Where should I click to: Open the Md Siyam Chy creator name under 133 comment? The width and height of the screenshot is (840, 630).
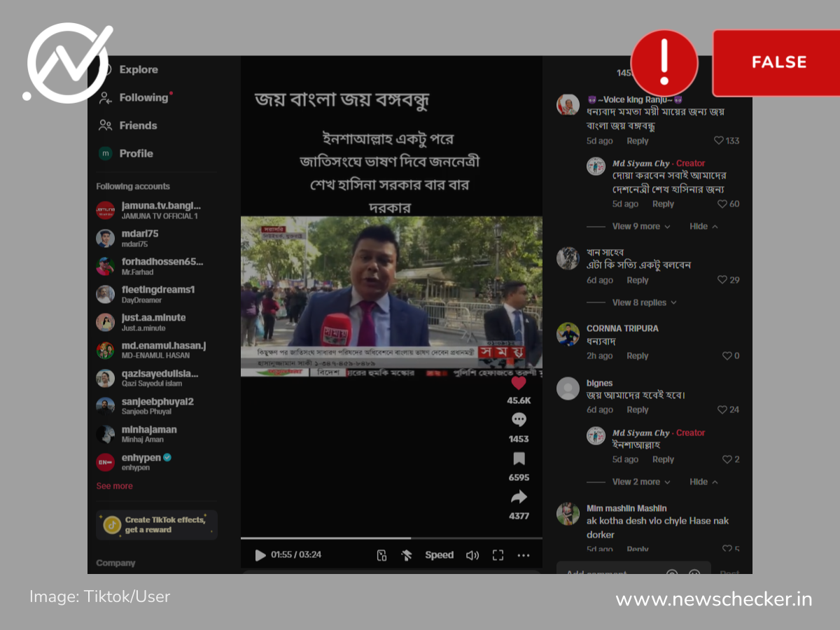(x=641, y=163)
